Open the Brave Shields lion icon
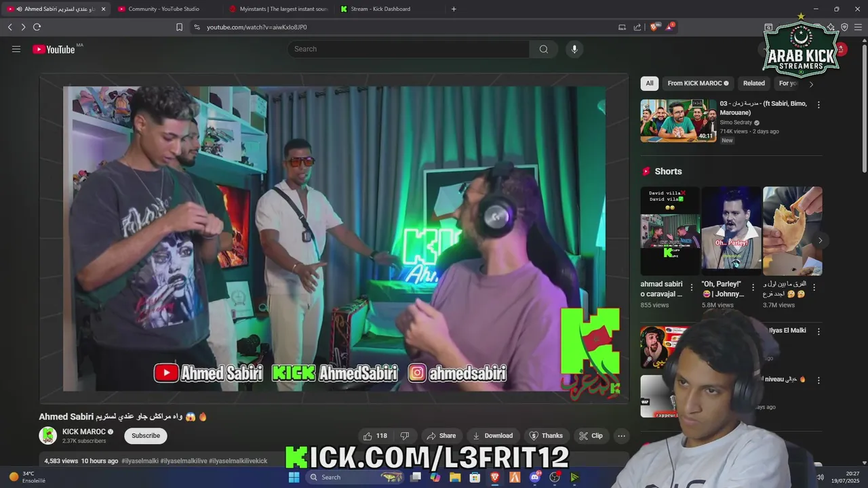The height and width of the screenshot is (488, 868). tap(654, 27)
